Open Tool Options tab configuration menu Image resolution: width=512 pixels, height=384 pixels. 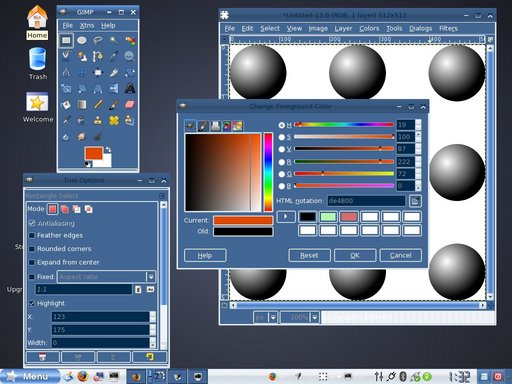coord(162,196)
